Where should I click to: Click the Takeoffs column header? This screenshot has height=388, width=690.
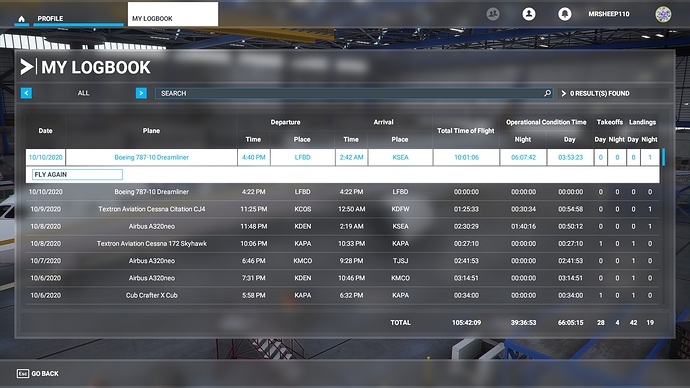click(609, 122)
